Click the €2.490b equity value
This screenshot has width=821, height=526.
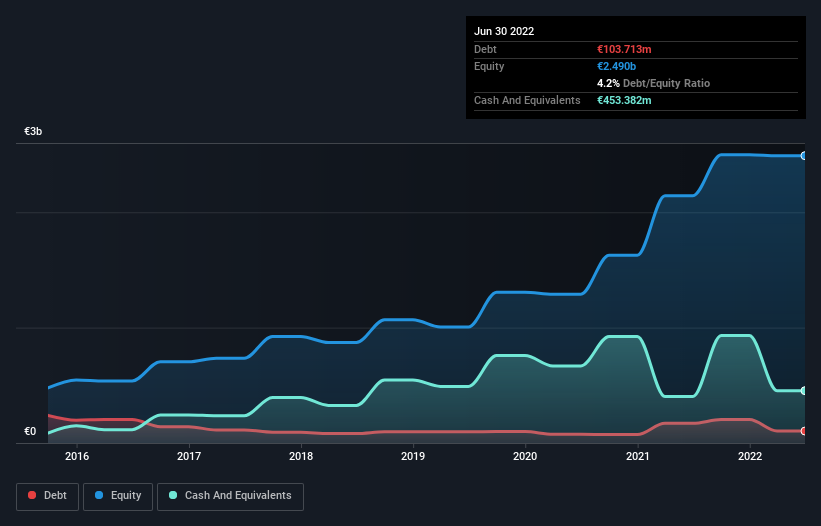pos(616,66)
